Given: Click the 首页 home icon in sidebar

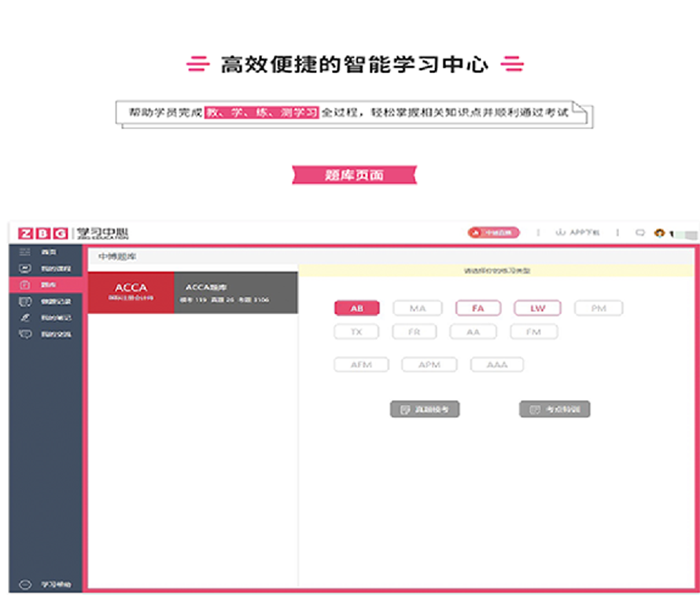Looking at the screenshot, I should pos(24,252).
